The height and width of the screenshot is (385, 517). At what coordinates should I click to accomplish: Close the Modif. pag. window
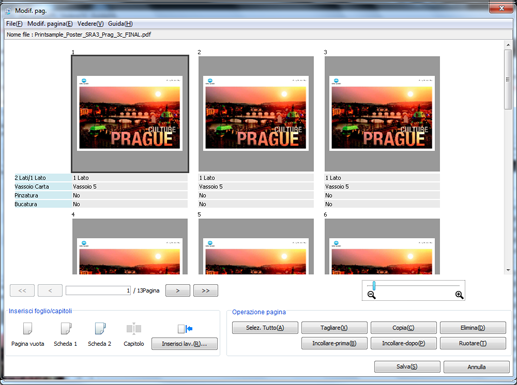point(501,8)
